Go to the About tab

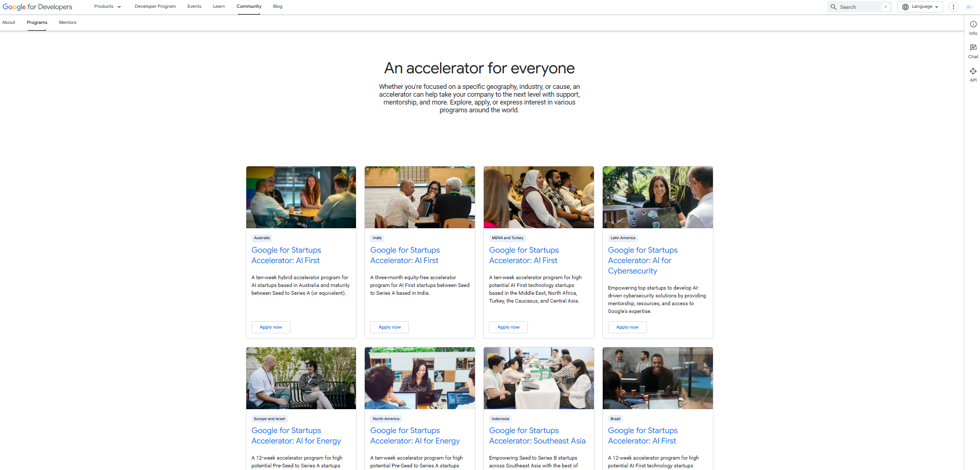tap(9, 22)
